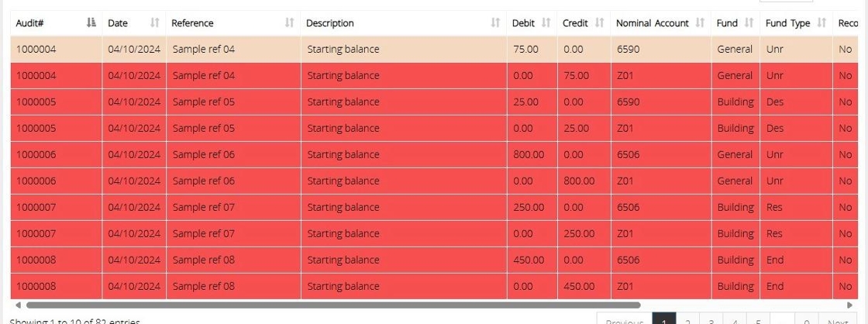Screen dimensions: 868x324
Task: Click the Fund Type sort icon
Action: (821, 23)
